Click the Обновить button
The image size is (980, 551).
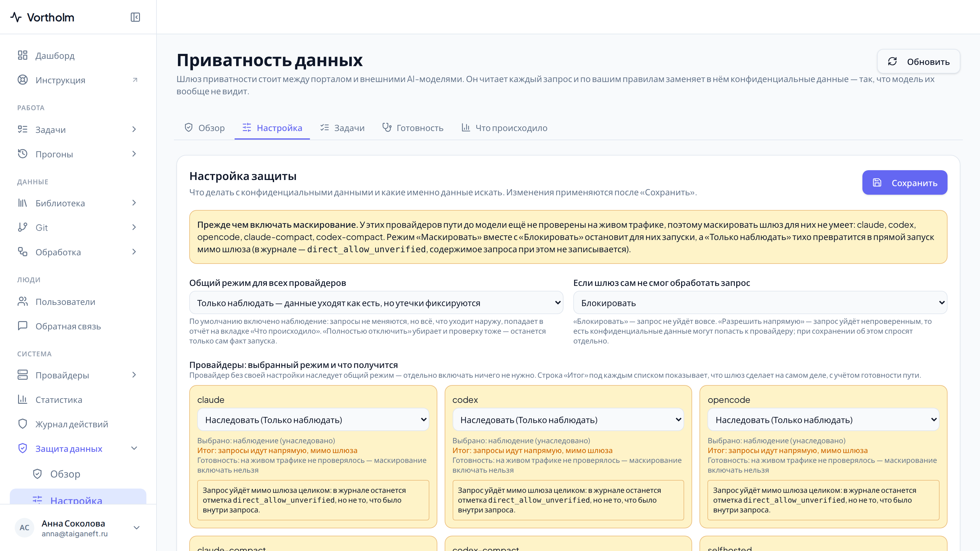coord(918,62)
